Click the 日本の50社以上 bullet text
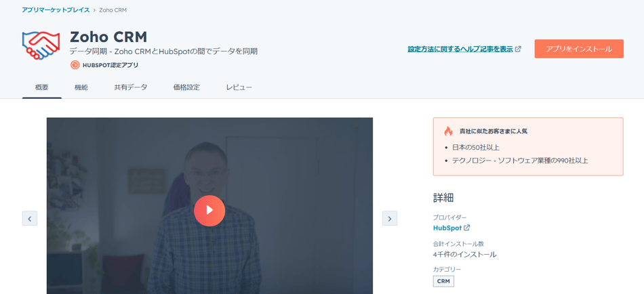The width and height of the screenshot is (644, 294). point(476,147)
